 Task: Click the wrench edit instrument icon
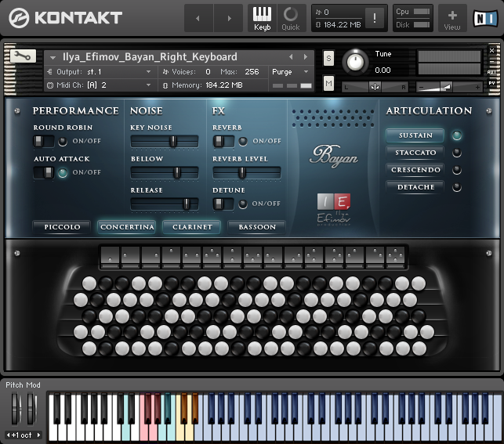tap(23, 56)
